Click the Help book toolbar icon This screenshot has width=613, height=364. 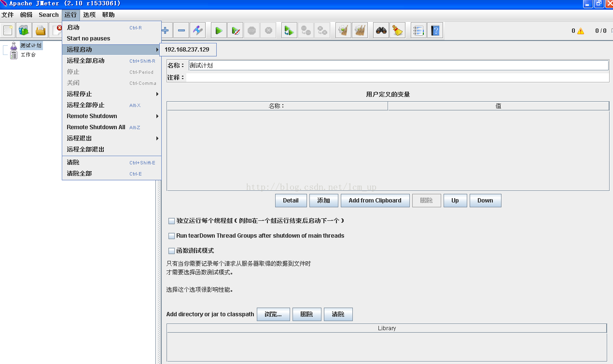point(435,30)
